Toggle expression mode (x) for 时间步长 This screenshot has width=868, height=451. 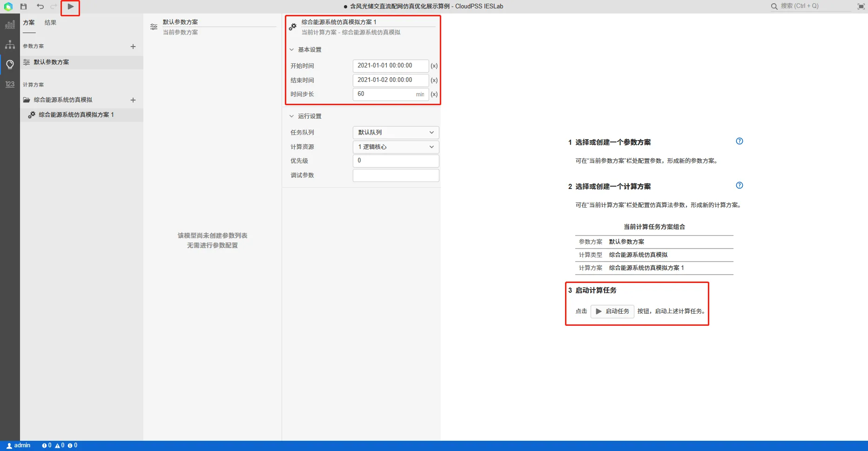click(x=434, y=94)
